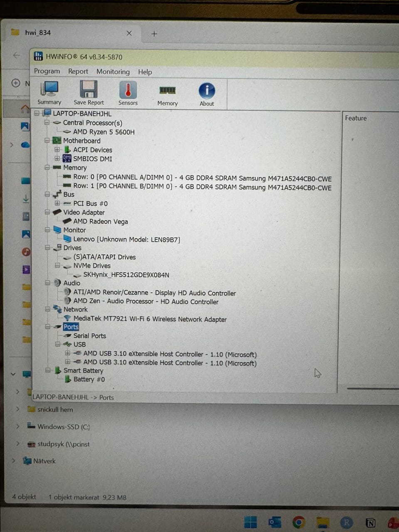This screenshot has width=399, height=532.
Task: Select Battery #0 entry
Action: tap(89, 379)
